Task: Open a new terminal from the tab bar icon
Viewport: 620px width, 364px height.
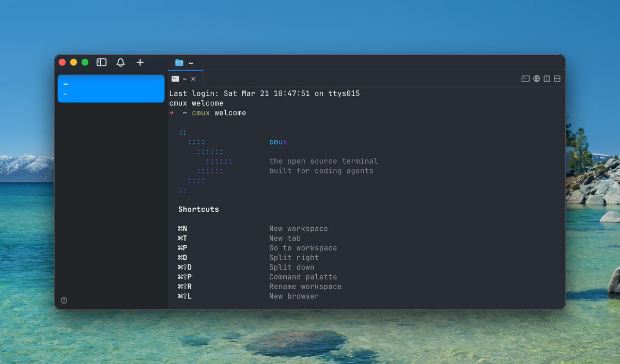Action: pos(525,79)
